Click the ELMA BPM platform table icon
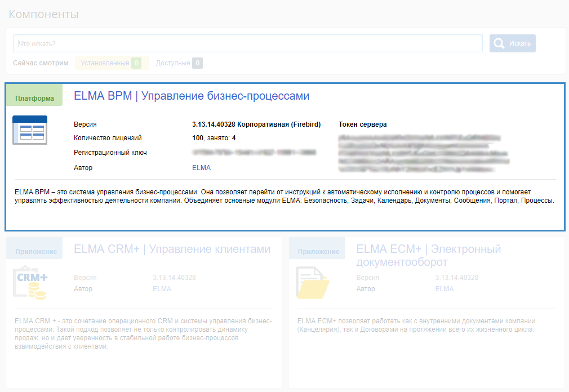This screenshot has width=569, height=392. (x=30, y=130)
